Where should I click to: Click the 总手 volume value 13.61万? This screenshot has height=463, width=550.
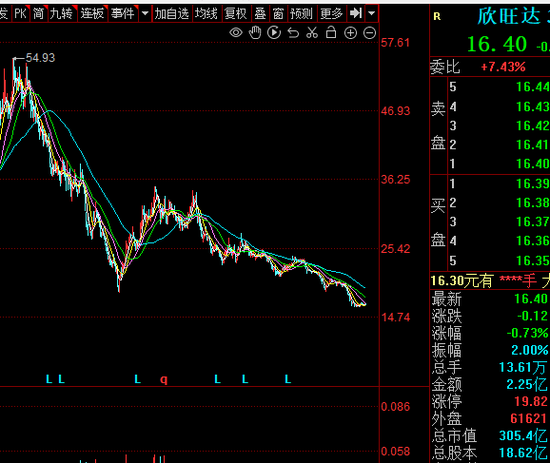(x=523, y=367)
